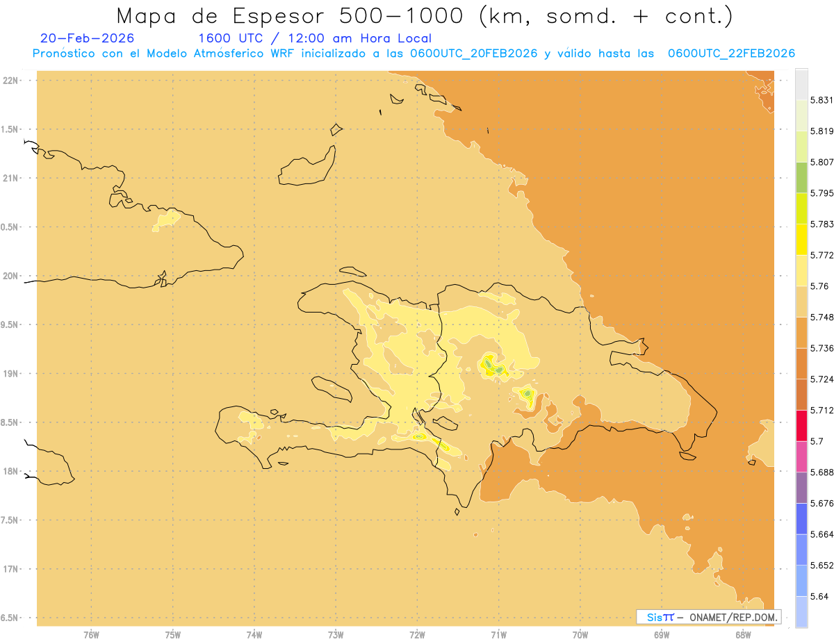Pick the green swatch between 5.795 and 5.807
This screenshot has width=834, height=644.
click(801, 178)
